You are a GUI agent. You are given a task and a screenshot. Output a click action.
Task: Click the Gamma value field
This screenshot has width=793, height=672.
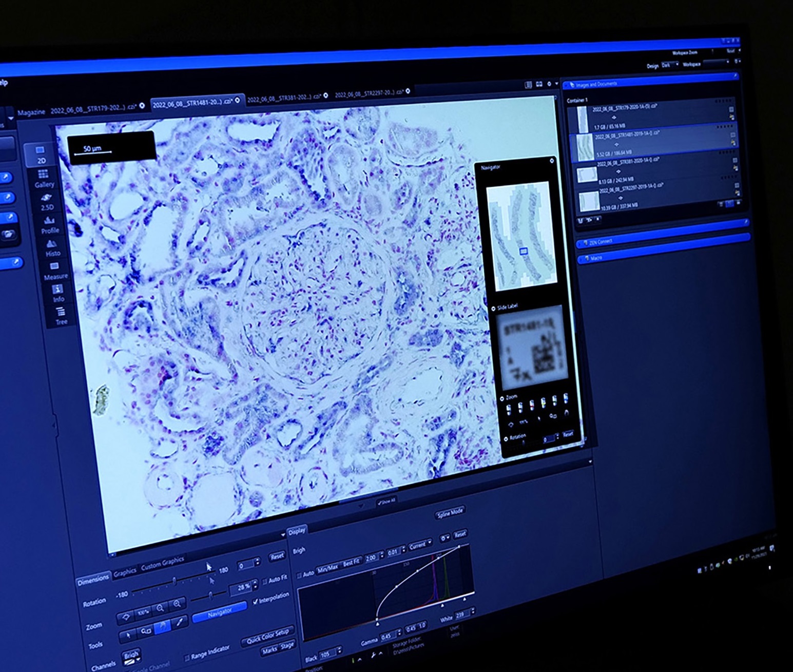tap(388, 637)
